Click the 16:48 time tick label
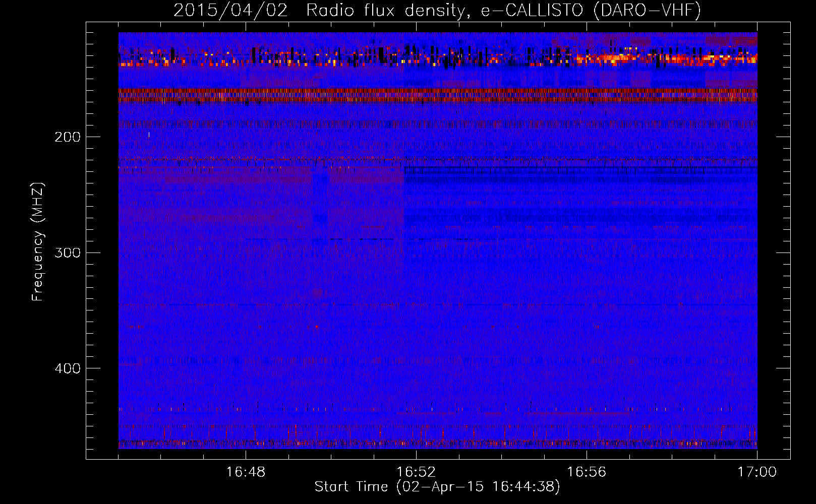 click(246, 472)
